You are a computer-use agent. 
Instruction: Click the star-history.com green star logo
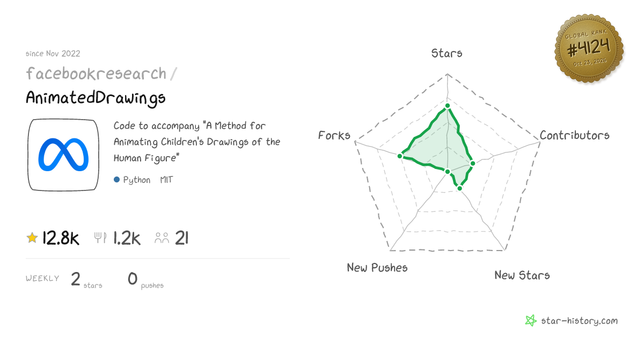tap(531, 321)
